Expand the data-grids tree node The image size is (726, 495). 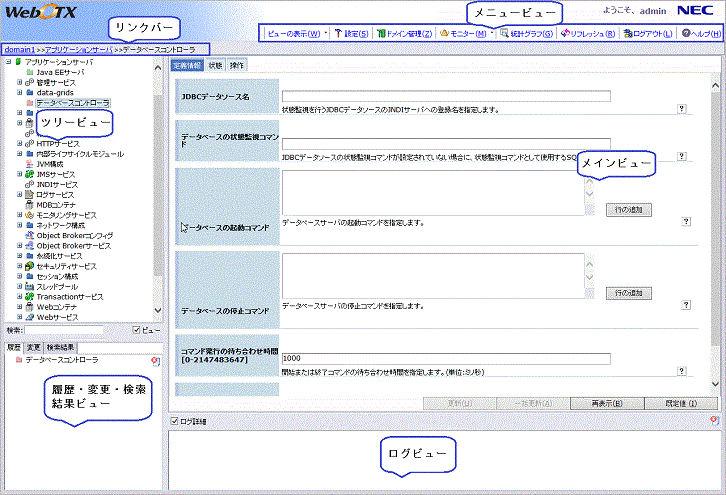(20, 92)
